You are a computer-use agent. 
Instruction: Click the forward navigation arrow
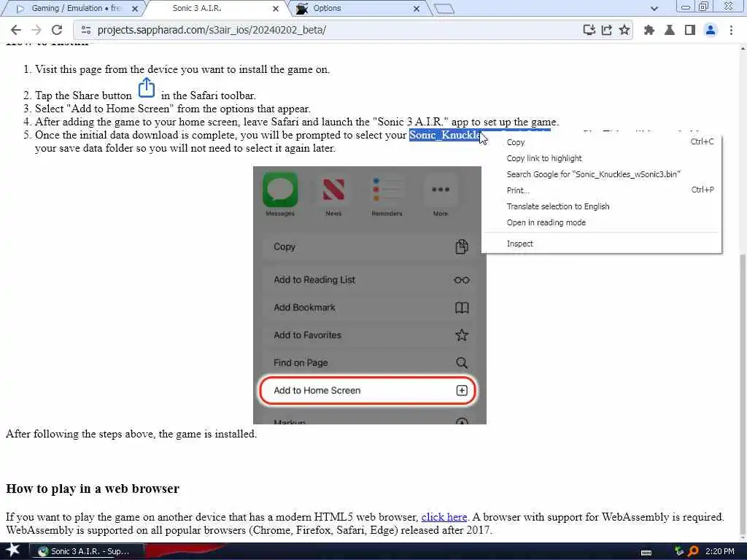coord(36,30)
